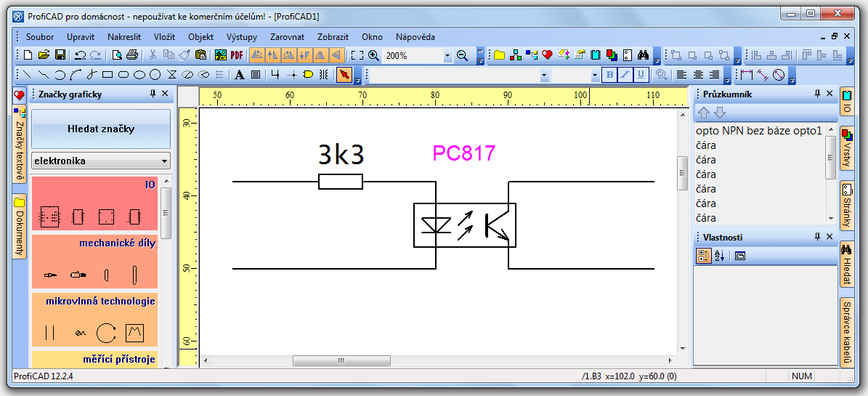
Task: Show layers via the colored squares toolbar icon
Action: point(611,54)
